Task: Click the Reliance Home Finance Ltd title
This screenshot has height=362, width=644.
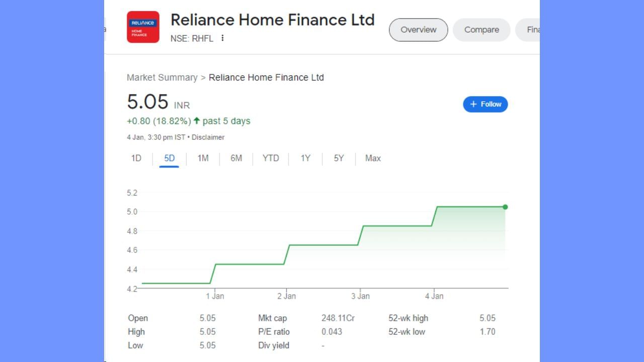Action: pos(273,20)
